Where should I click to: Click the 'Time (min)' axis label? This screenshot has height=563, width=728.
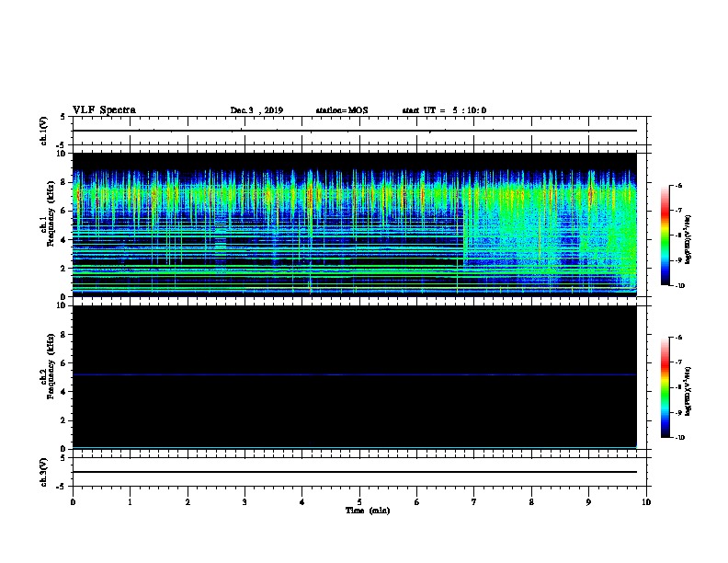pyautogui.click(x=368, y=511)
